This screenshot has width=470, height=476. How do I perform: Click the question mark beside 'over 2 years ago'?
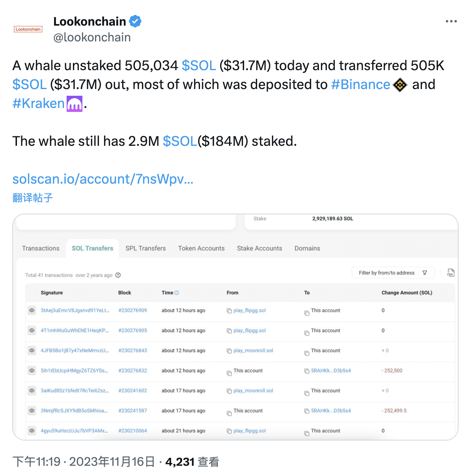[118, 275]
